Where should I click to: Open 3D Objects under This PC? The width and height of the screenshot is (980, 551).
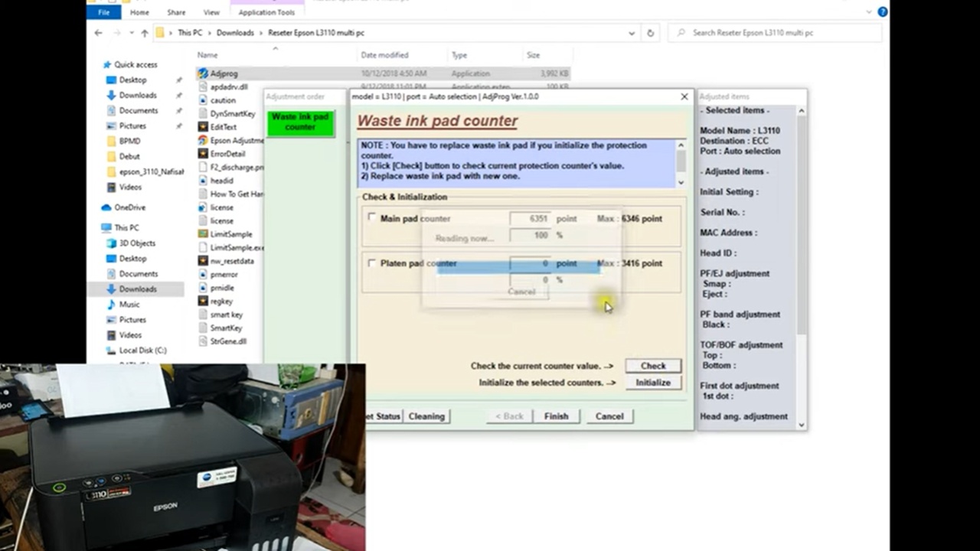click(136, 243)
